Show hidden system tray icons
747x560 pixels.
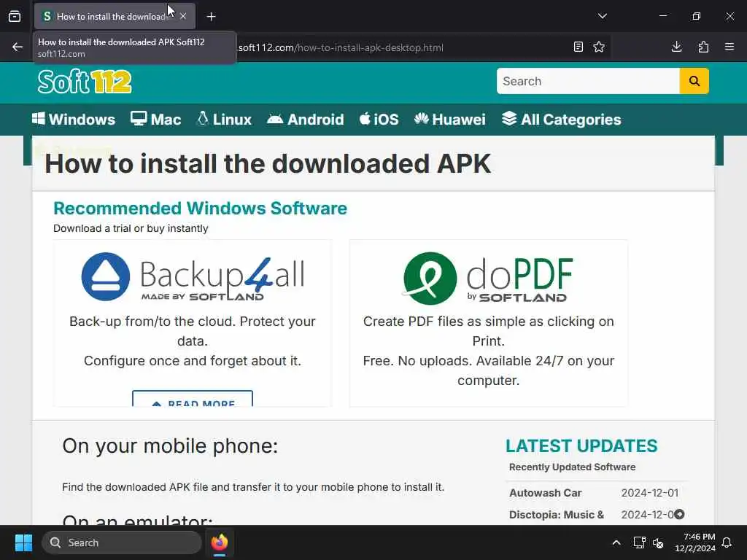coord(616,542)
